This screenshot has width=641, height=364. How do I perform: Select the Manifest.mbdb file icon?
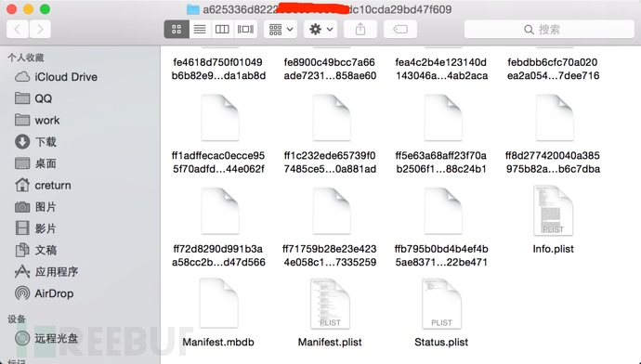[218, 304]
